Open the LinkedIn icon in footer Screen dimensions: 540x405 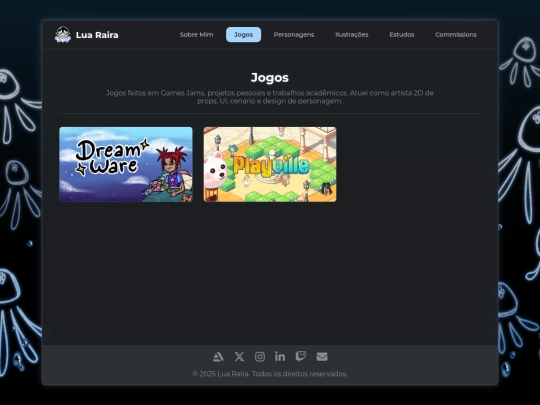click(280, 356)
